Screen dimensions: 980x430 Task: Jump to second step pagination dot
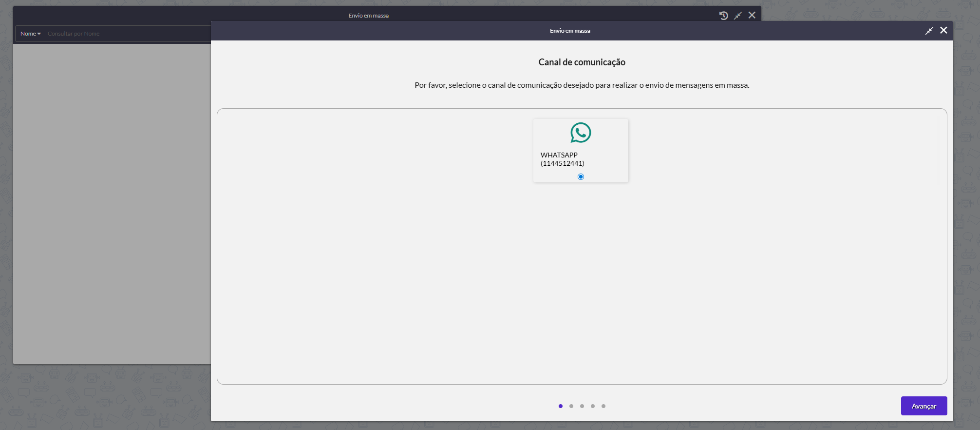571,406
